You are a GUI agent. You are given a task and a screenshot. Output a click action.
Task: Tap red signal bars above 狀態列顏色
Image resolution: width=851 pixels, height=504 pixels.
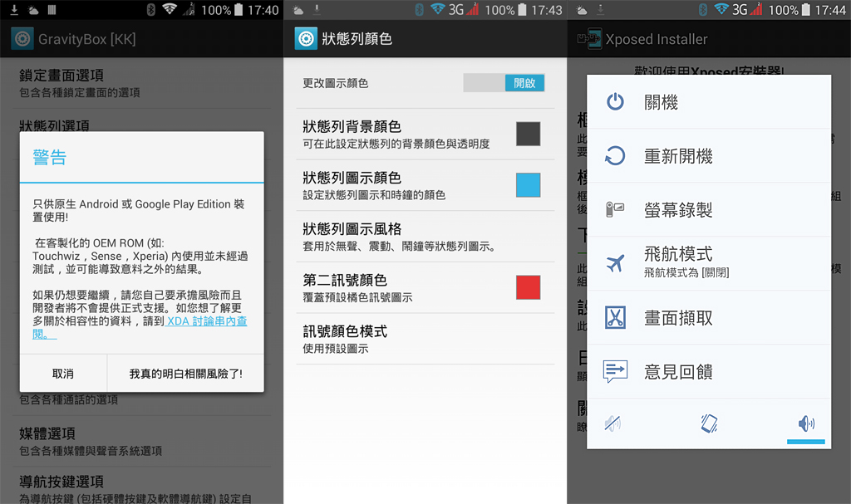[x=473, y=9]
